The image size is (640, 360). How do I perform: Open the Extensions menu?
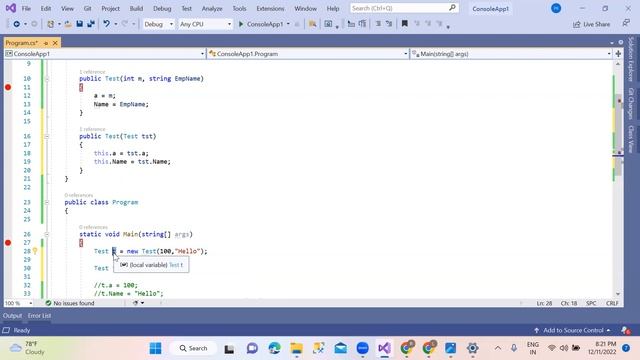pyautogui.click(x=270, y=8)
